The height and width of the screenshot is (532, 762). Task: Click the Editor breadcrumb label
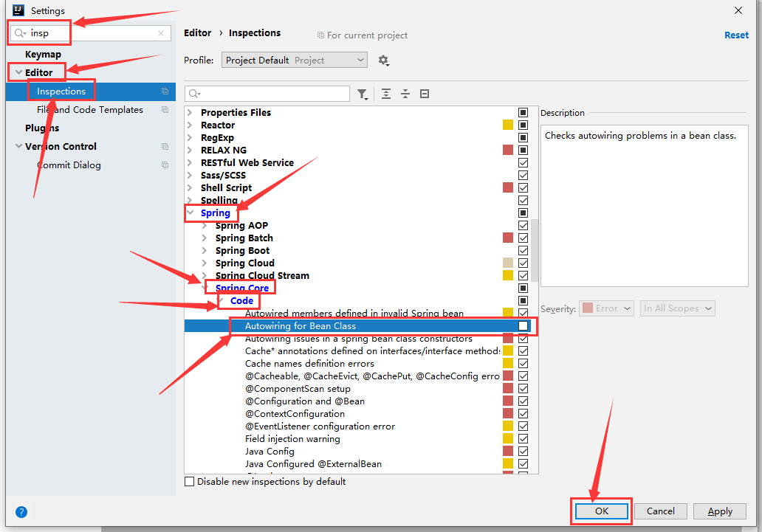[197, 33]
